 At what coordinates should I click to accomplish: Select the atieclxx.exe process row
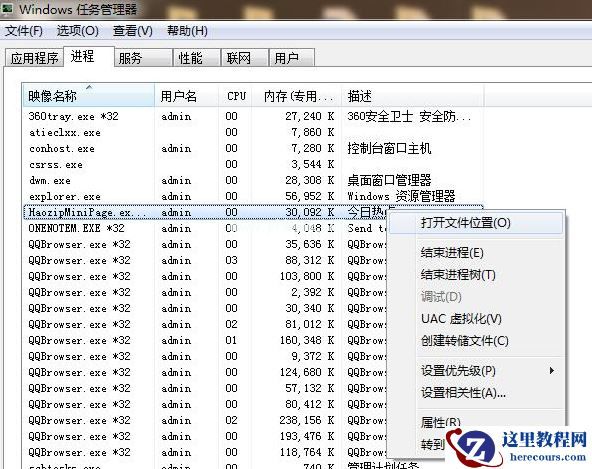coord(253,133)
